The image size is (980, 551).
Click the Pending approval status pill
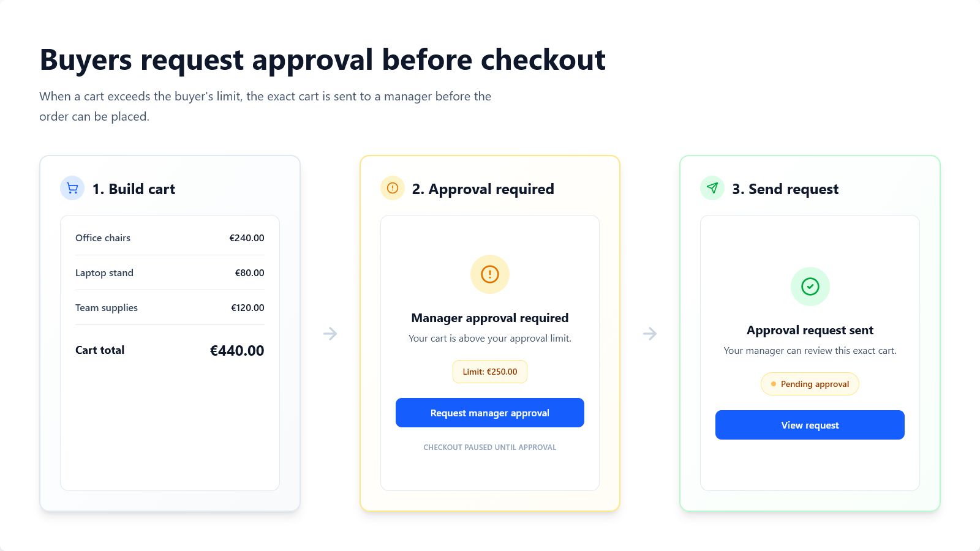coord(810,384)
